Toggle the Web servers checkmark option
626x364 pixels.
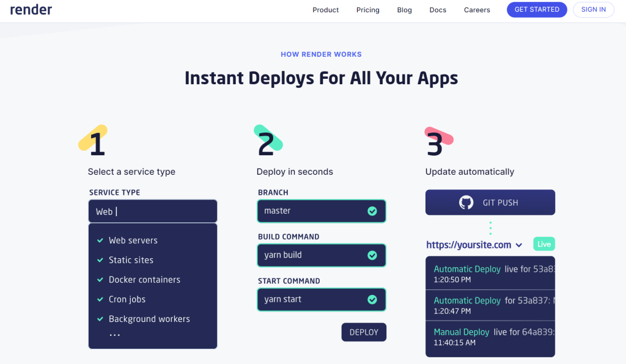[x=100, y=241]
